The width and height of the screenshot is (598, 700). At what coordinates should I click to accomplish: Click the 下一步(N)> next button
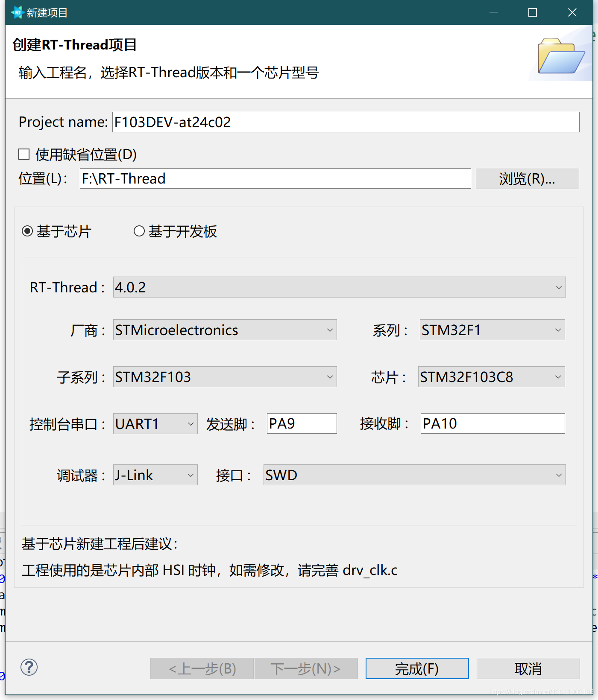[x=306, y=668]
